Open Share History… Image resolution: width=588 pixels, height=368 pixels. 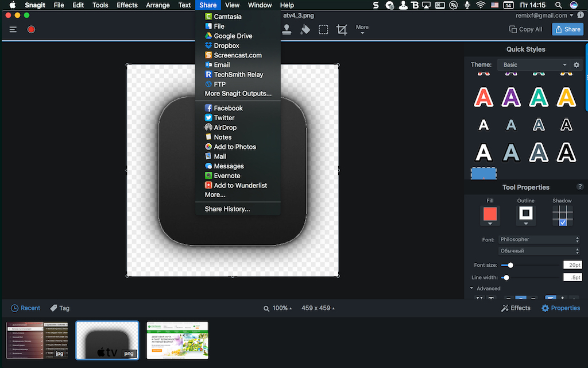pos(238,209)
